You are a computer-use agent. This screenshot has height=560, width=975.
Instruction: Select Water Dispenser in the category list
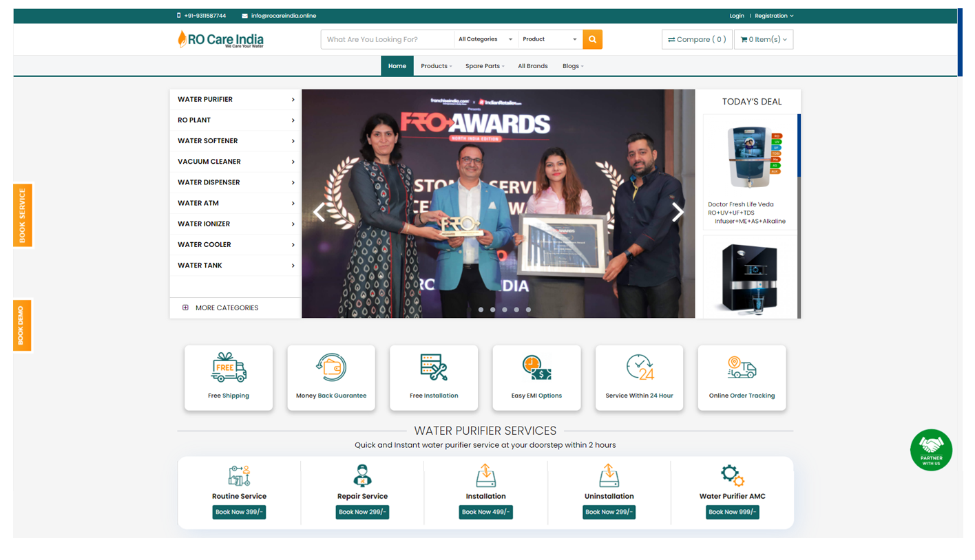click(x=235, y=182)
